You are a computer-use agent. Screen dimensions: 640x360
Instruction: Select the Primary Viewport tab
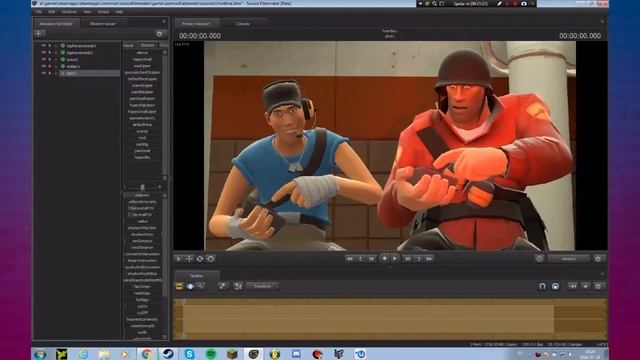tap(196, 24)
